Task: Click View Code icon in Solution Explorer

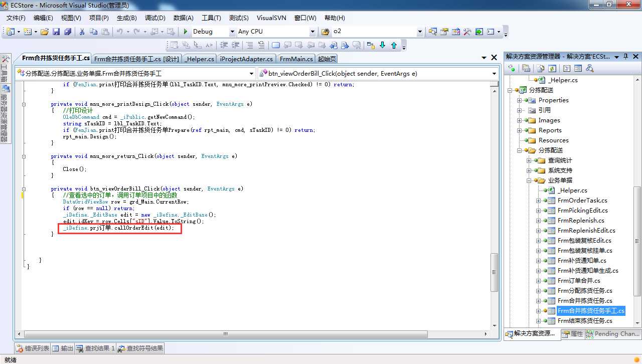Action: pyautogui.click(x=566, y=68)
